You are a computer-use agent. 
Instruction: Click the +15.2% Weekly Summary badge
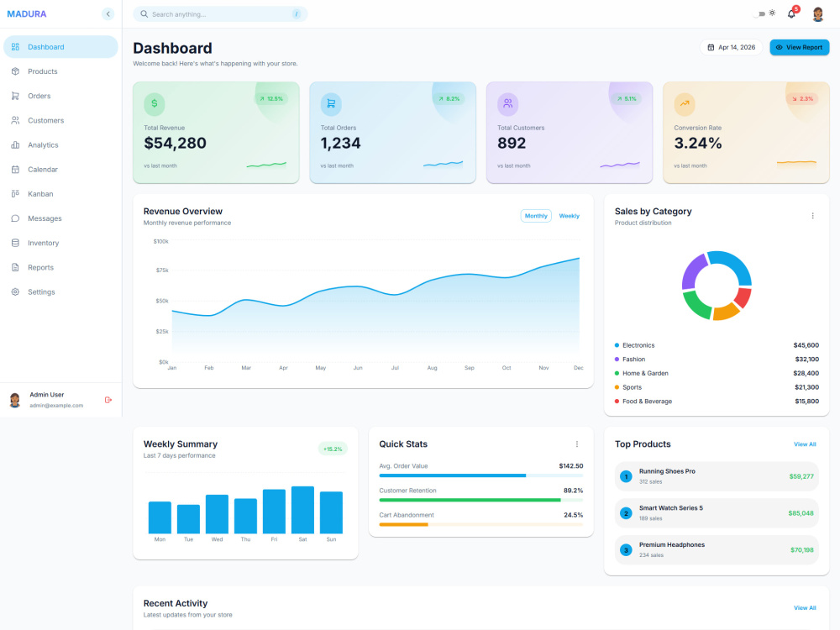coord(333,449)
